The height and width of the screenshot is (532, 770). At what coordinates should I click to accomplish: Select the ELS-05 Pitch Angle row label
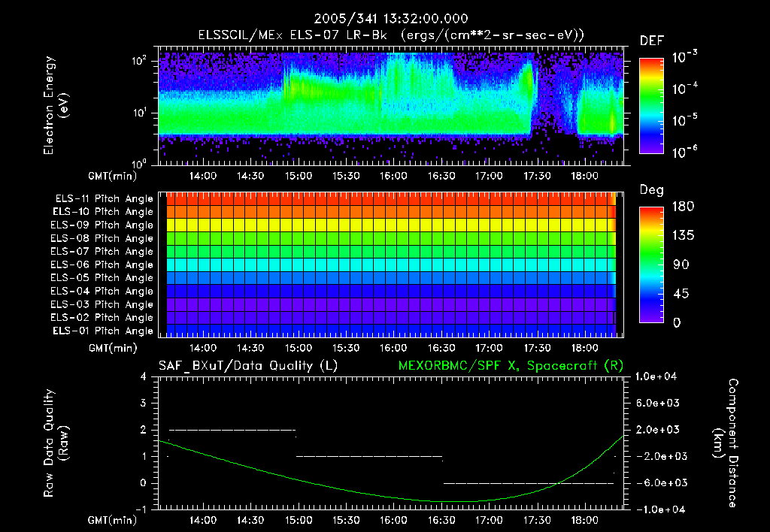tap(102, 278)
